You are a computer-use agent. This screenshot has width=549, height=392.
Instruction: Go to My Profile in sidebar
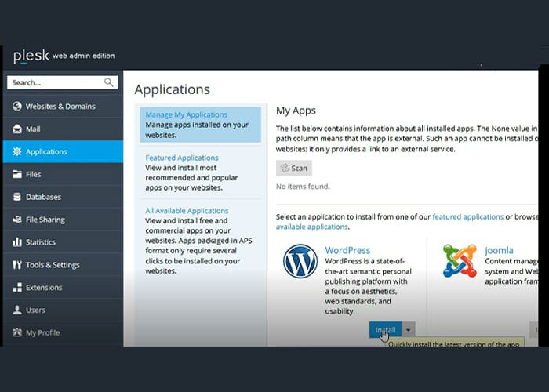click(x=42, y=333)
